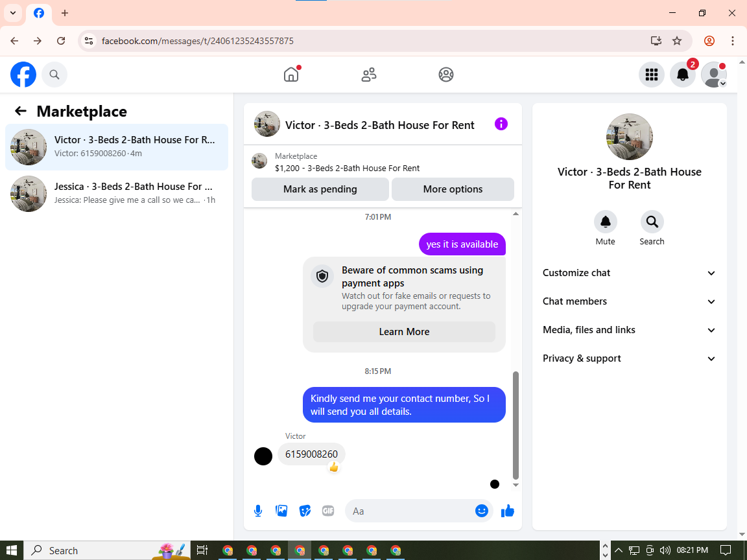This screenshot has height=560, width=747.
Task: Click the browser address bar URL
Action: pyautogui.click(x=198, y=41)
